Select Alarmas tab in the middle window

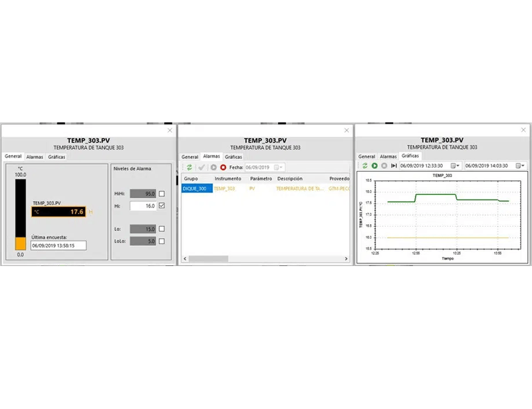211,156
